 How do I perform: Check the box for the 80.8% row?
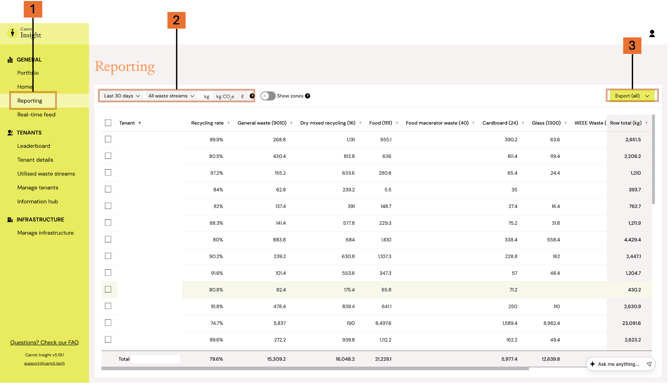click(108, 289)
